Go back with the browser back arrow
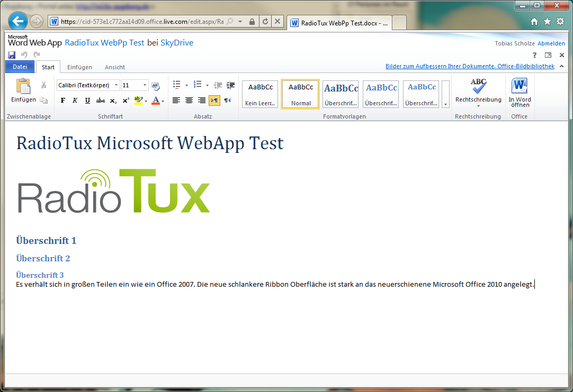 click(17, 22)
